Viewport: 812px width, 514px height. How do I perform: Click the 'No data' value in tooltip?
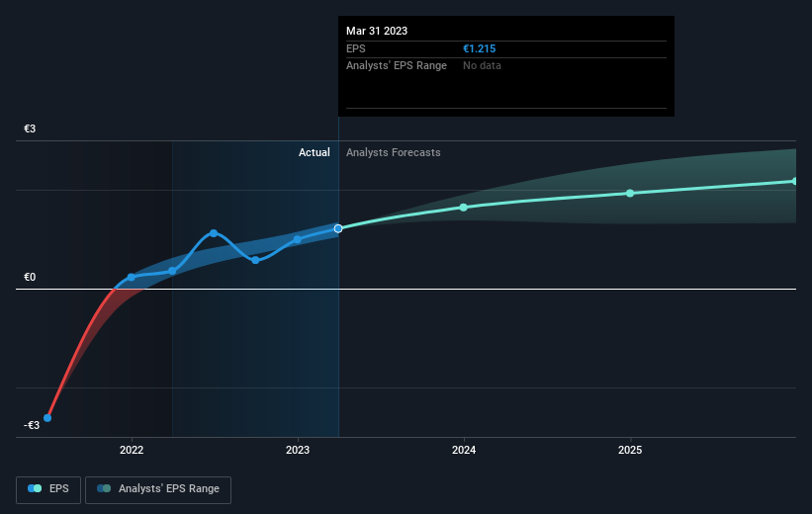point(482,66)
